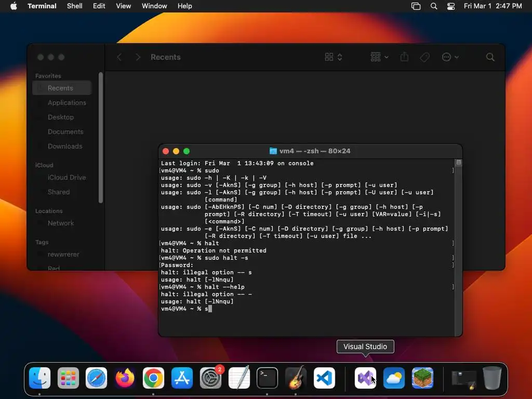Click the Terminal title folder proxy icon
532x399 pixels.
coord(273,151)
